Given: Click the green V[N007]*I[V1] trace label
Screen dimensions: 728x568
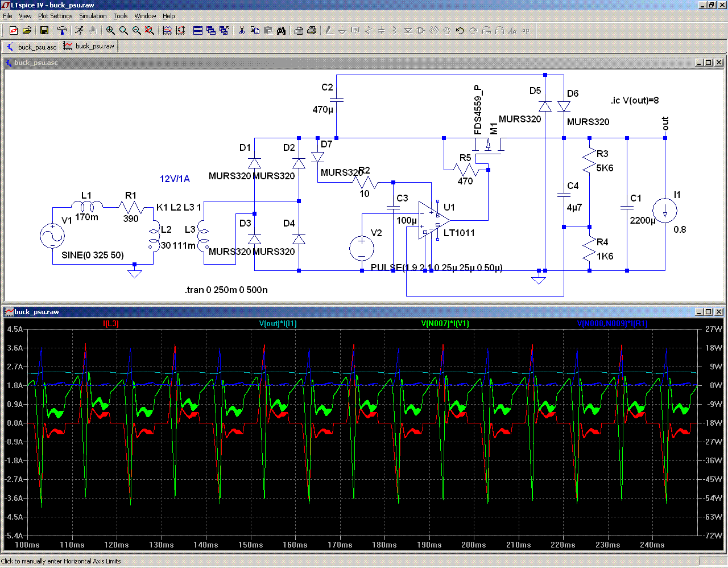Looking at the screenshot, I should click(x=445, y=324).
